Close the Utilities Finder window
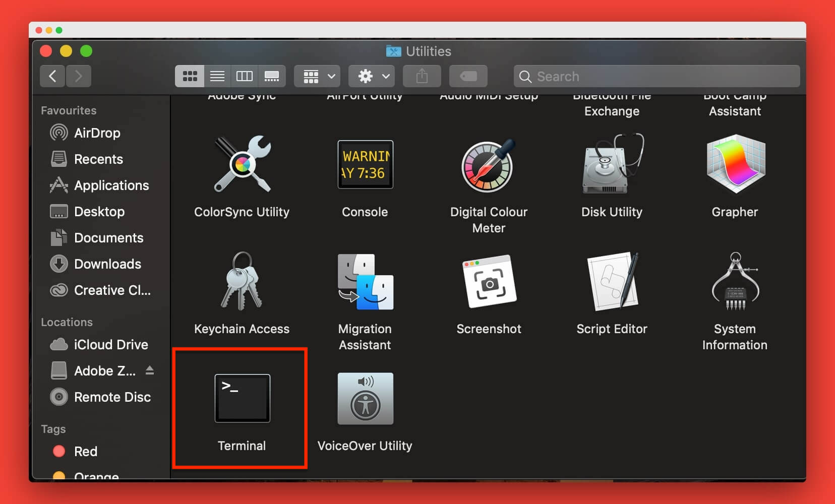 [x=46, y=51]
